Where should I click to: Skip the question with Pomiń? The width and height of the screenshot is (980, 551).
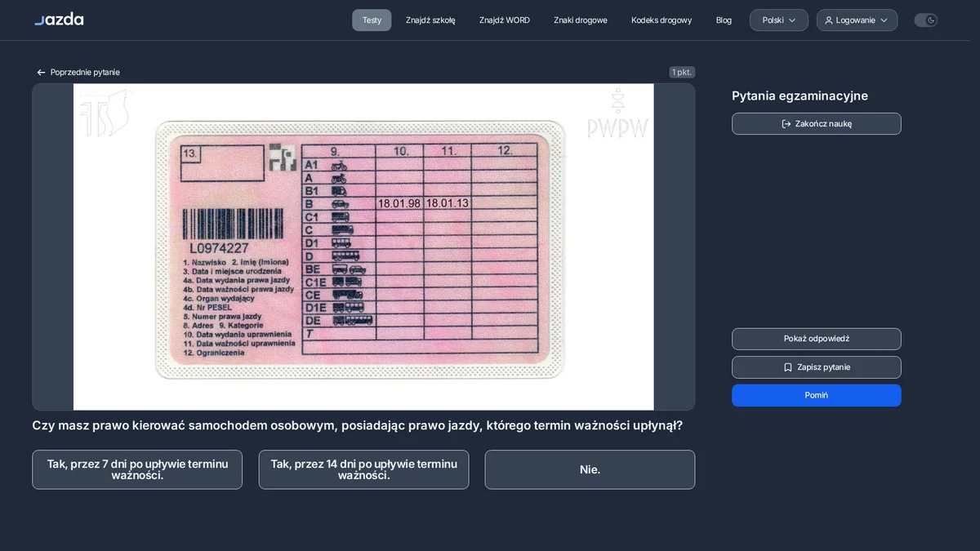tap(817, 395)
